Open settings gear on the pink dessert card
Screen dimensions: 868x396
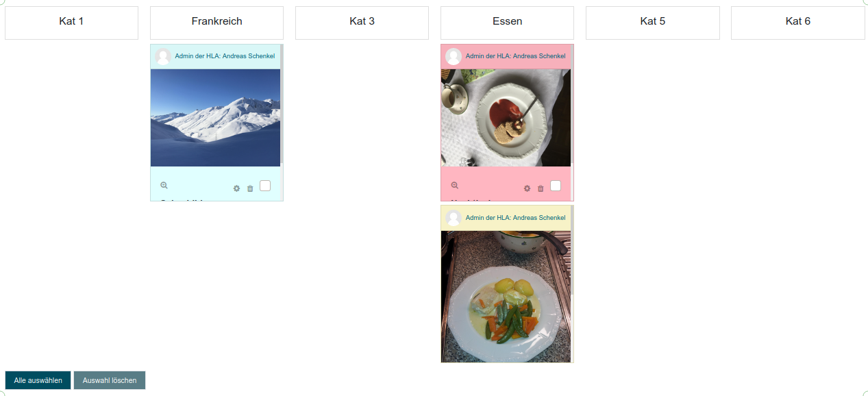tap(527, 188)
